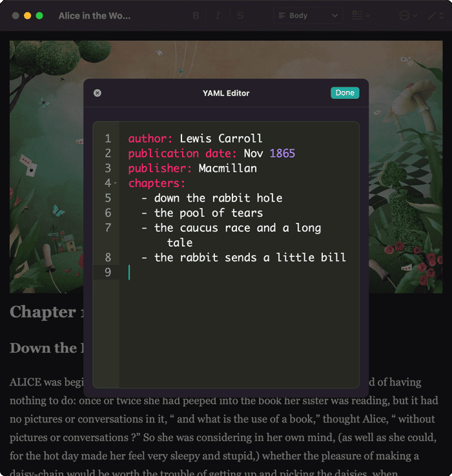
Task: Zoom the window with the green button
Action: click(x=39, y=16)
